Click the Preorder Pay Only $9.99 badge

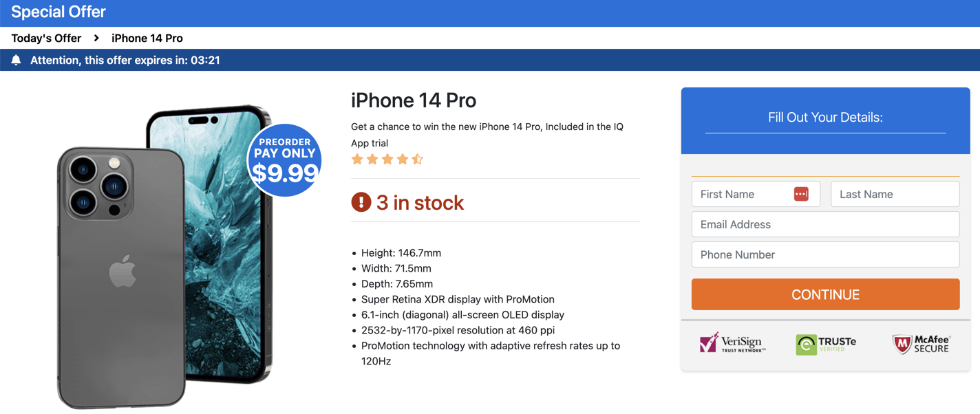click(285, 160)
